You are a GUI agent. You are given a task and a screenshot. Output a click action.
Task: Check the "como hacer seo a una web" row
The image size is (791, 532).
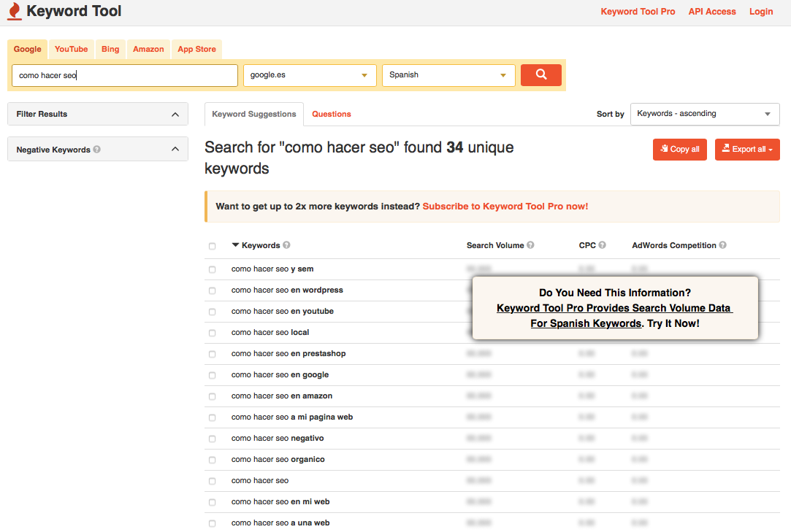[212, 524]
